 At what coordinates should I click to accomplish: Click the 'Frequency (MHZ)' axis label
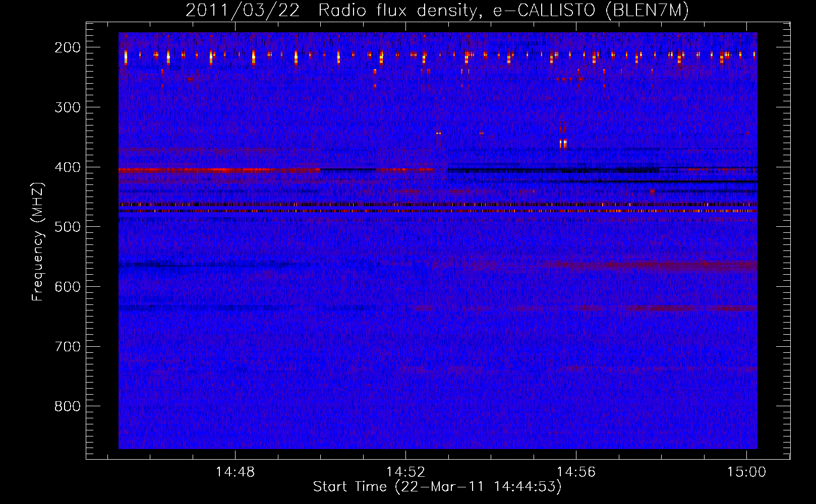[x=38, y=241]
